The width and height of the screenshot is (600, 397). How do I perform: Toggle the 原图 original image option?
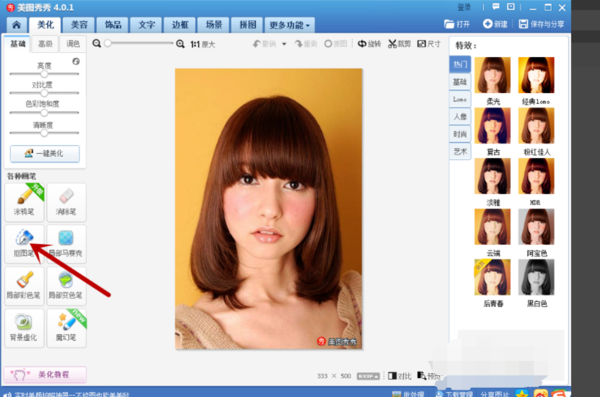point(336,44)
